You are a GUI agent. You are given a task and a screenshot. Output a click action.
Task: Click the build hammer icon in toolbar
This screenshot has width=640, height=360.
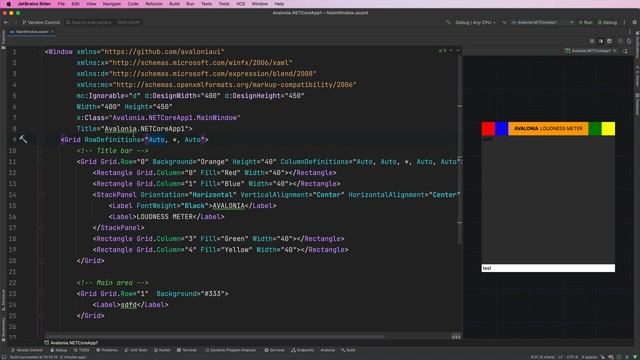pyautogui.click(x=448, y=22)
